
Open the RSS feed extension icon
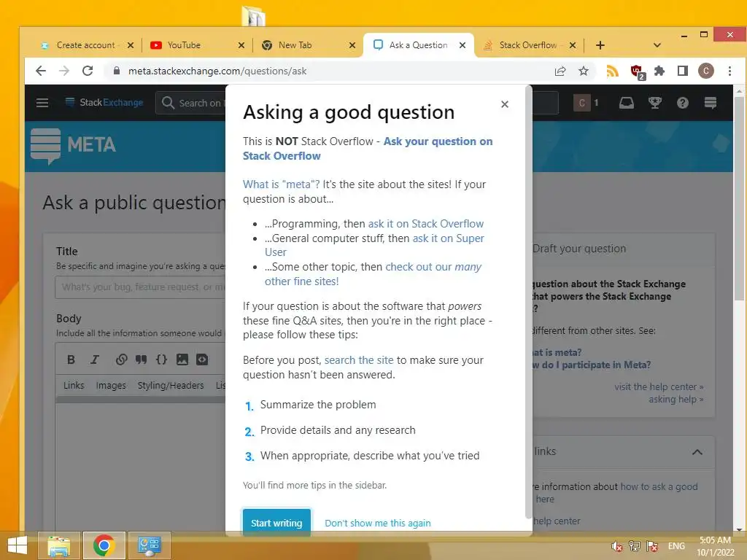coord(613,71)
